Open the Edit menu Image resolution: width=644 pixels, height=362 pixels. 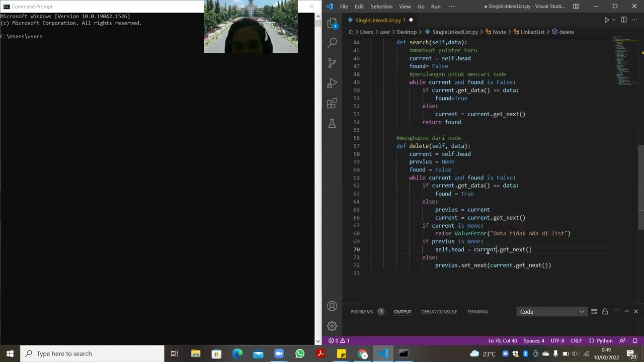359,7
